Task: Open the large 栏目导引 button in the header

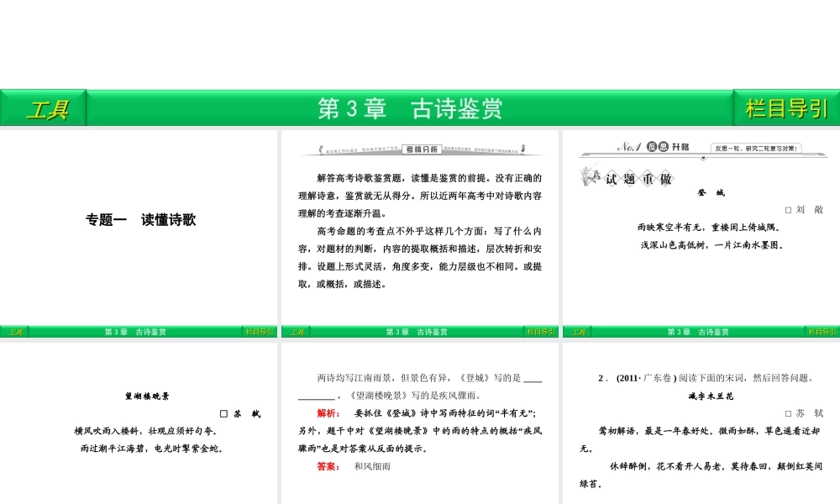Action: coord(786,108)
